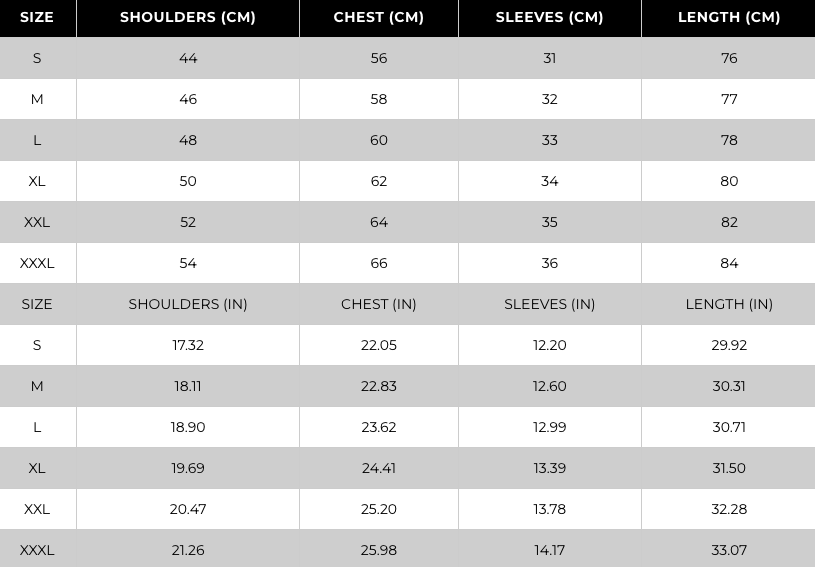Viewport: 815px width, 567px height.
Task: Select the sleeves value 14.17
Action: (549, 550)
